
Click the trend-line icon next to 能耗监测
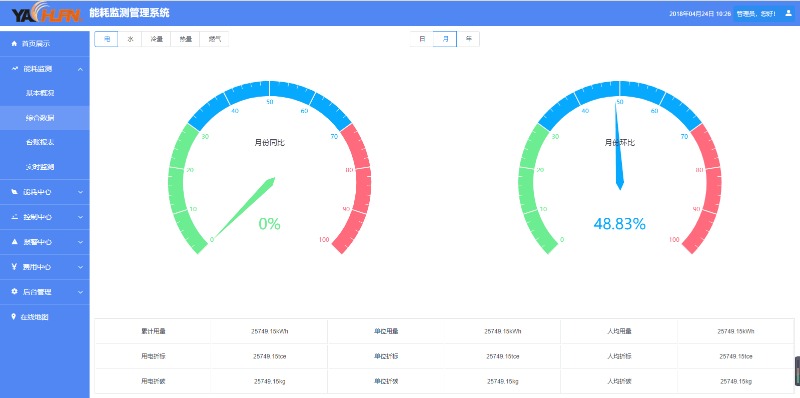[14, 68]
